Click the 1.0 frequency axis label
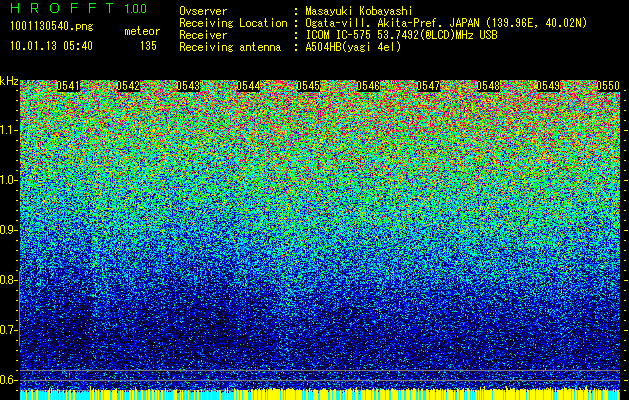This screenshot has height=400, width=629. [x=8, y=180]
